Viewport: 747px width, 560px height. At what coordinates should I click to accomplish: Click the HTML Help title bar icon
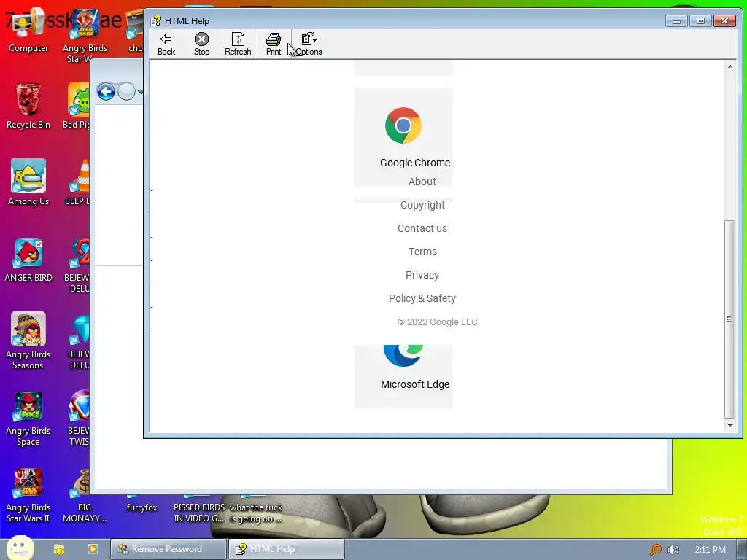pyautogui.click(x=155, y=20)
